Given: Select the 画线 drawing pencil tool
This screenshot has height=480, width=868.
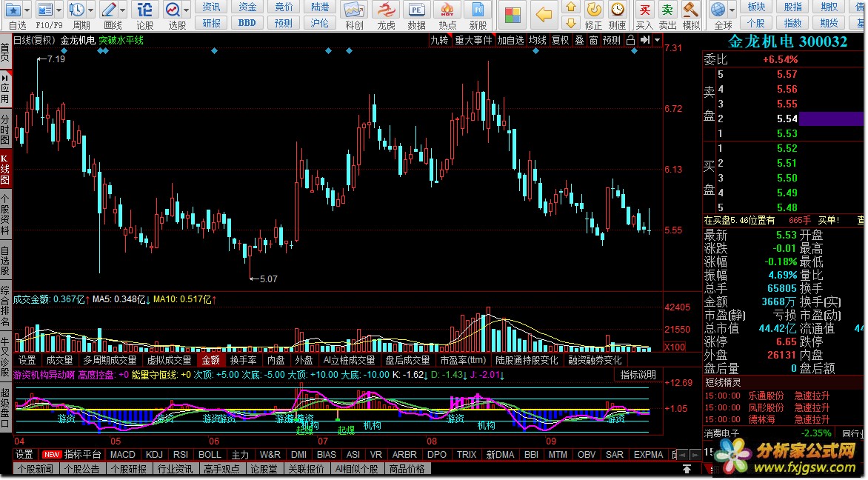Looking at the screenshot, I should click(109, 10).
